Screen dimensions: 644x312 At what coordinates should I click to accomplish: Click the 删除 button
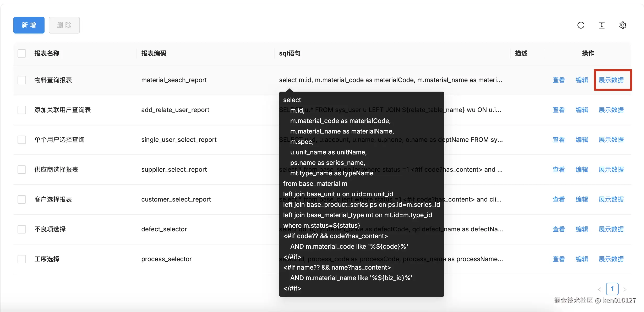(x=64, y=25)
